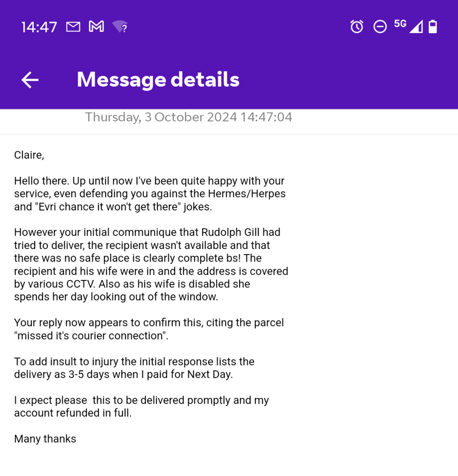Tap the 5G network indicator
458x476 pixels.
pyautogui.click(x=400, y=24)
